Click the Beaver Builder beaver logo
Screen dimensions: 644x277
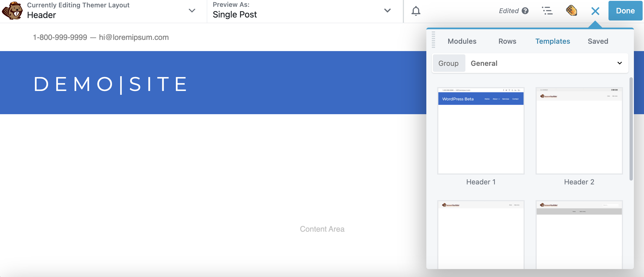(x=13, y=11)
